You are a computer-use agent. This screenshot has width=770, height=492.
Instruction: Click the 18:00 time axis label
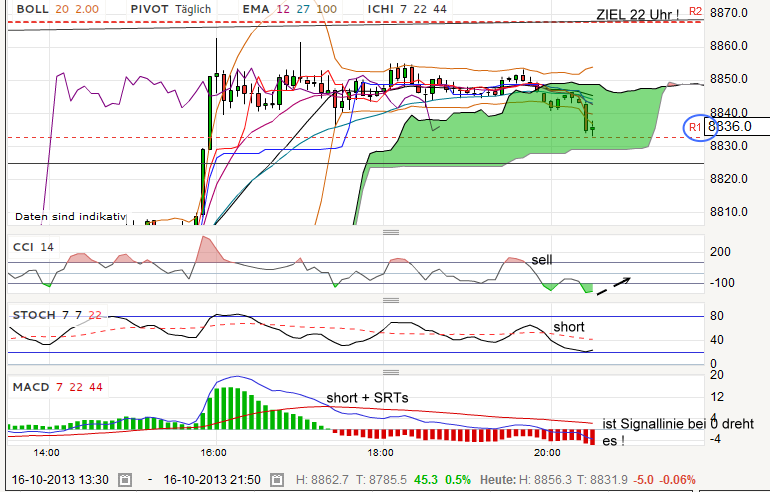point(381,452)
